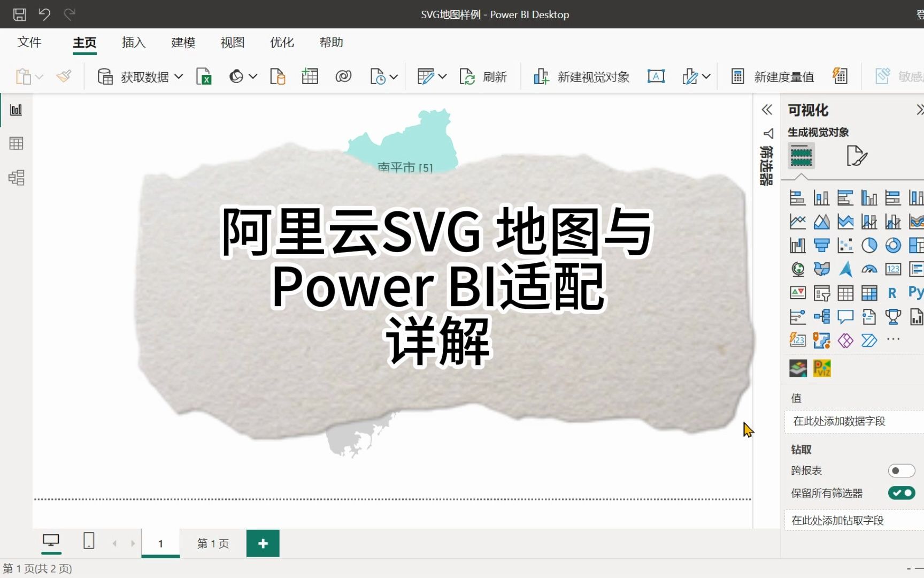Choose the globe Map visual

(x=797, y=269)
